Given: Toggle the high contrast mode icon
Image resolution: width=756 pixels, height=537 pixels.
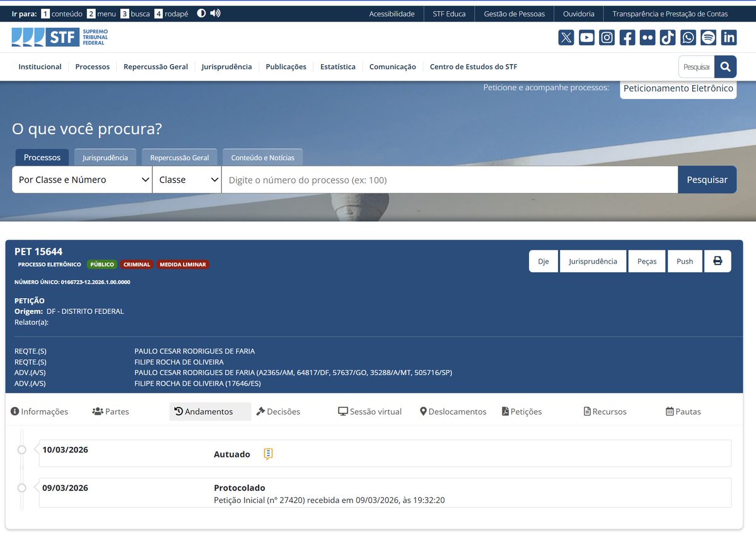Looking at the screenshot, I should tap(200, 13).
